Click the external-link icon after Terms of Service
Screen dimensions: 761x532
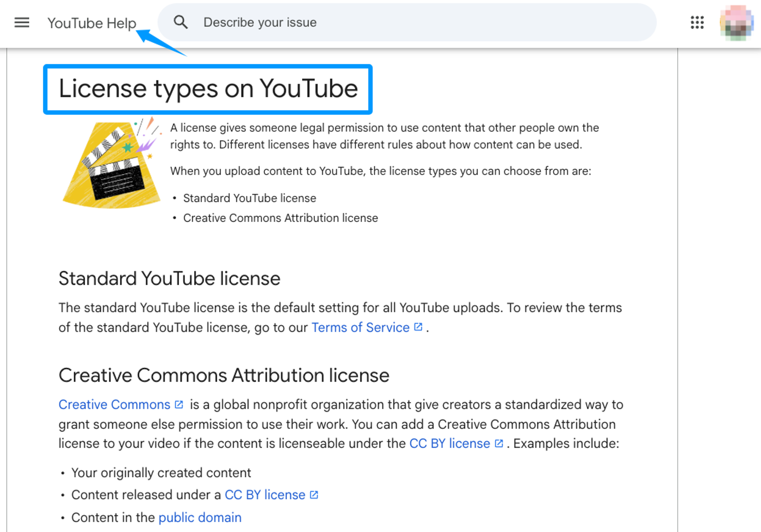418,327
